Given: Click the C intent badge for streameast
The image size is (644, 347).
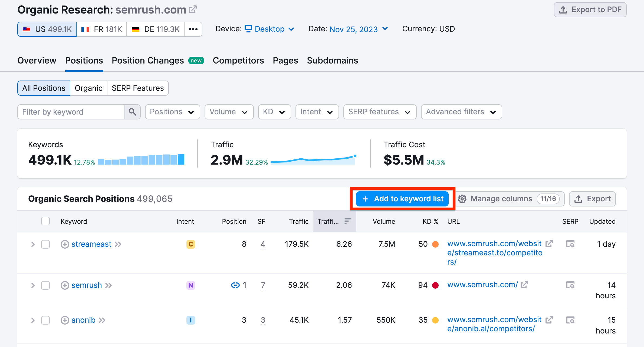Looking at the screenshot, I should (191, 244).
